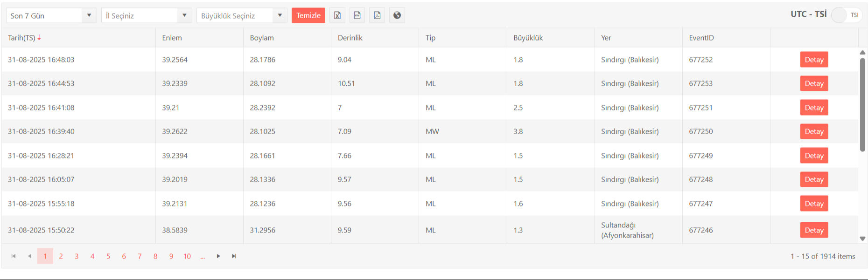Jump to the first page arrow
This screenshot has height=280, width=868.
[x=14, y=256]
